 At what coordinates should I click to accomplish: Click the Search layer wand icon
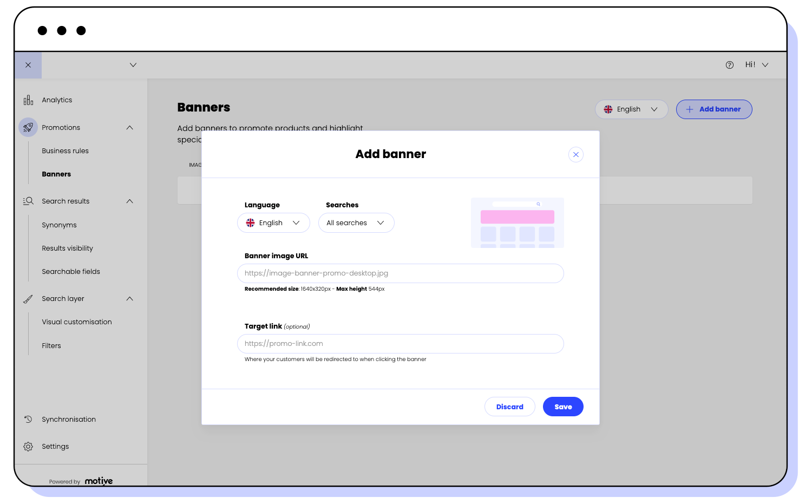(x=28, y=298)
